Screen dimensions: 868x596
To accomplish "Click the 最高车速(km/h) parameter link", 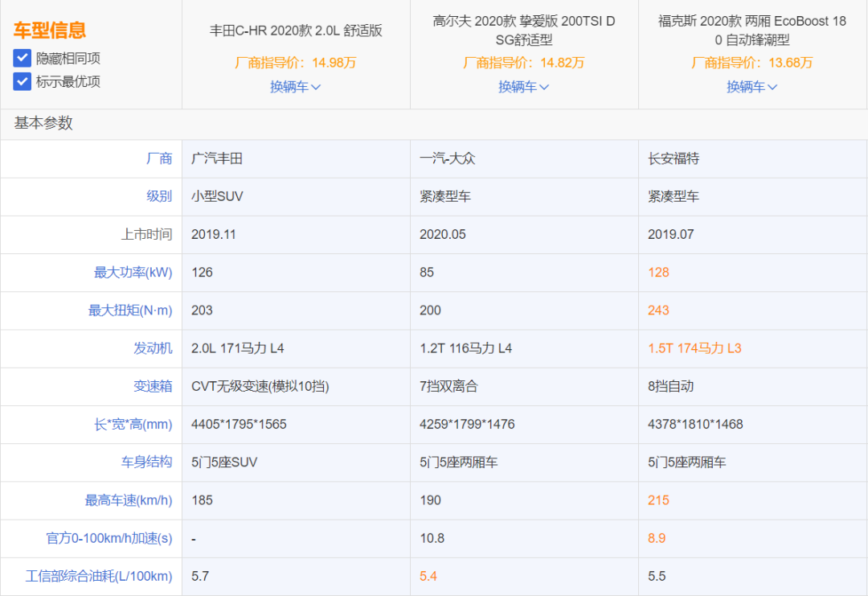I will point(129,501).
